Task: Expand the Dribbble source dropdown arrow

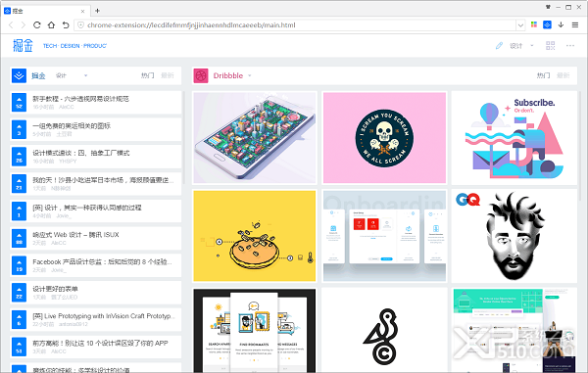Action: point(249,75)
